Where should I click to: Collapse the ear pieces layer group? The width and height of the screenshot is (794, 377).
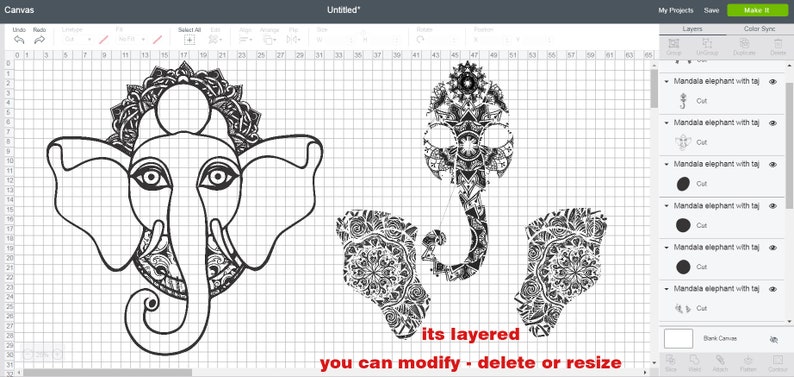click(x=667, y=289)
